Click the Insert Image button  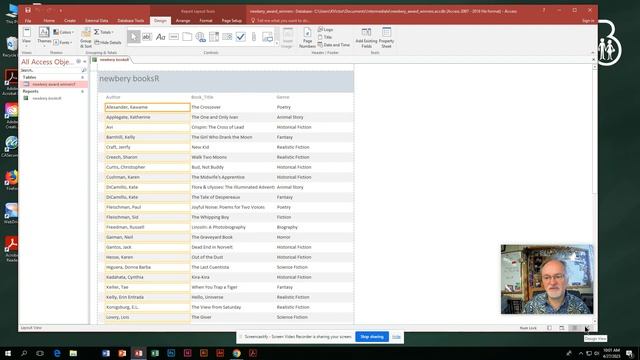click(287, 38)
